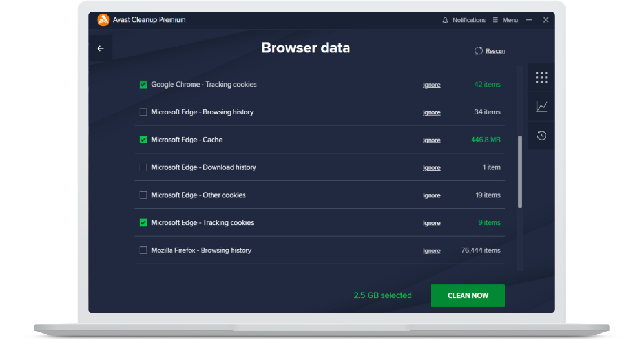Check Microsoft Edge - Other cookies
The height and width of the screenshot is (340, 644).
[x=143, y=195]
